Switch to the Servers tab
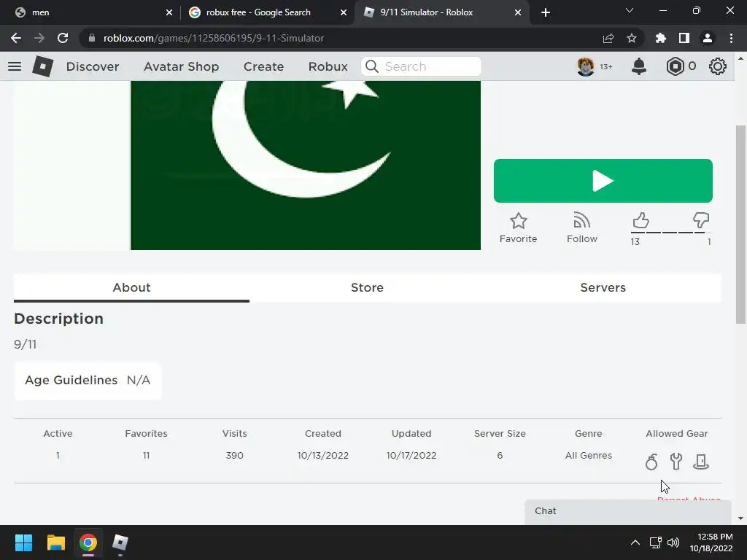Image resolution: width=747 pixels, height=560 pixels. pyautogui.click(x=603, y=287)
